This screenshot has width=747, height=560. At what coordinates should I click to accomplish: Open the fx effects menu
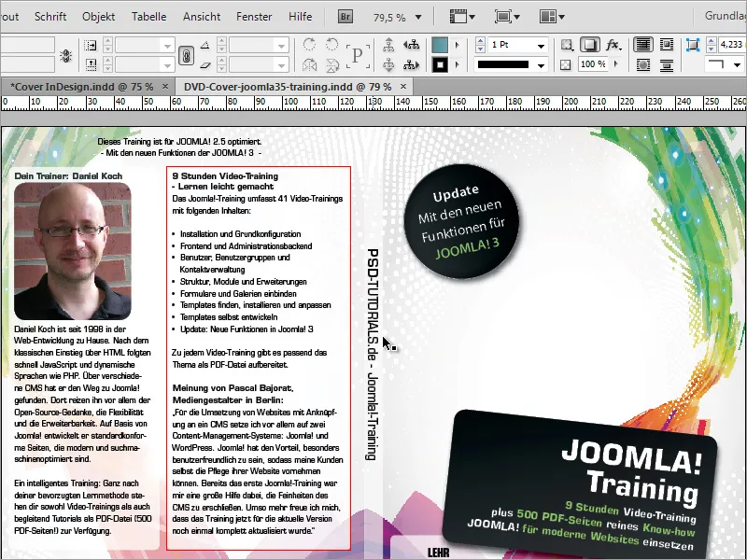click(x=613, y=45)
